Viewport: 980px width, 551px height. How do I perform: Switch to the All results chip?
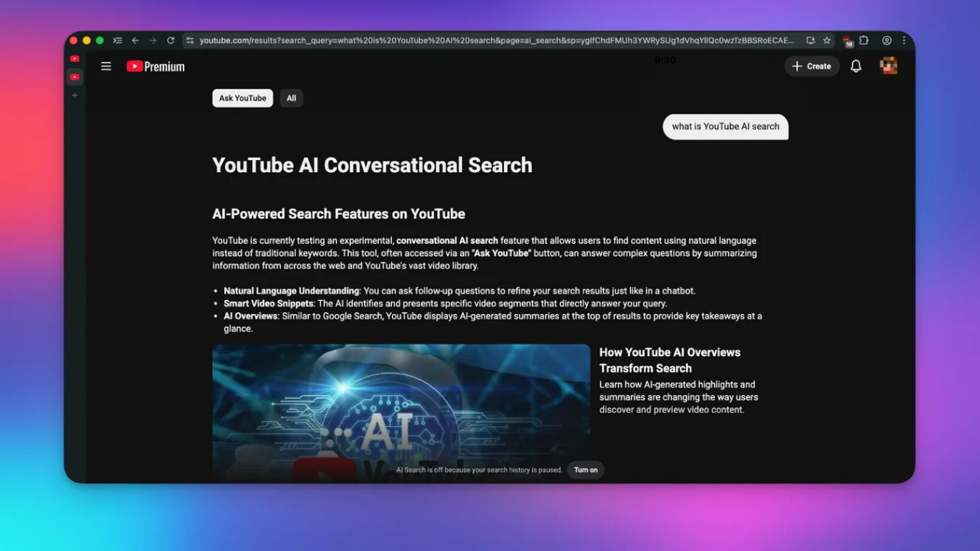point(292,98)
